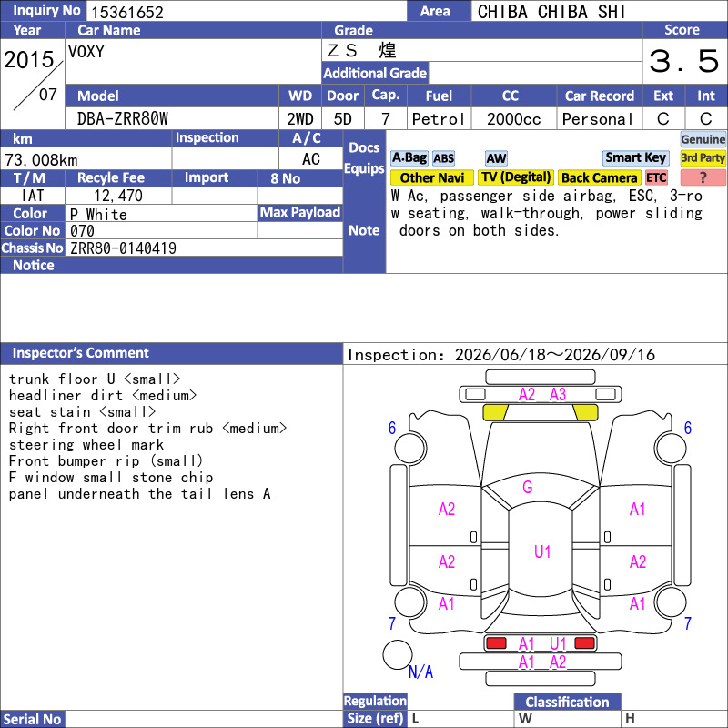
Task: Click the ABS equipment badge
Action: coord(443,158)
